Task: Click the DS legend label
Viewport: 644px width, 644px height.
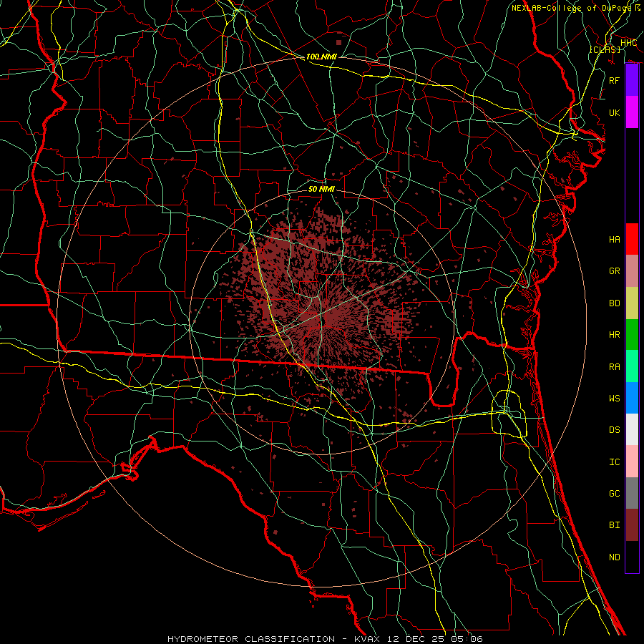Action: (x=615, y=430)
